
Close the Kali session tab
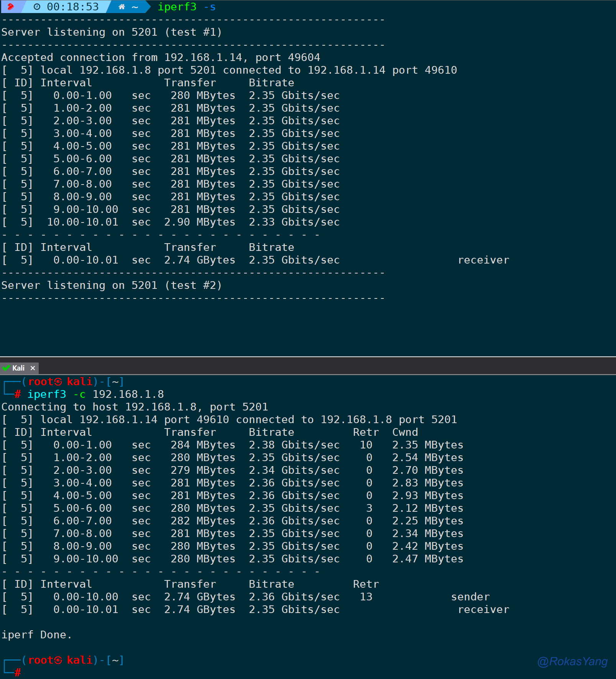pyautogui.click(x=33, y=368)
